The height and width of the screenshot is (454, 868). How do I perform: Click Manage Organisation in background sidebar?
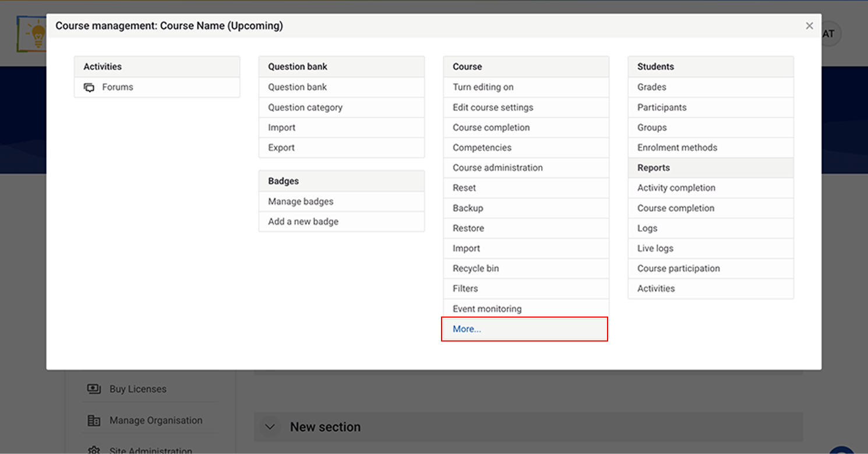(x=156, y=420)
